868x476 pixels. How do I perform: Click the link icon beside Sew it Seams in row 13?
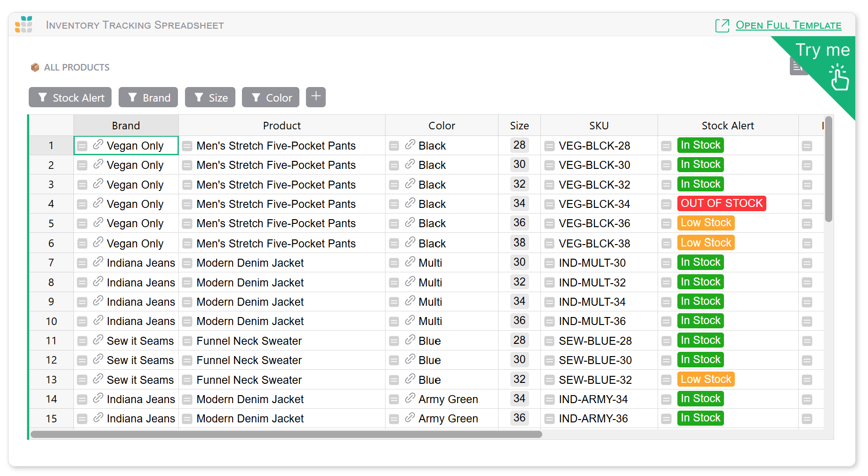click(x=98, y=379)
